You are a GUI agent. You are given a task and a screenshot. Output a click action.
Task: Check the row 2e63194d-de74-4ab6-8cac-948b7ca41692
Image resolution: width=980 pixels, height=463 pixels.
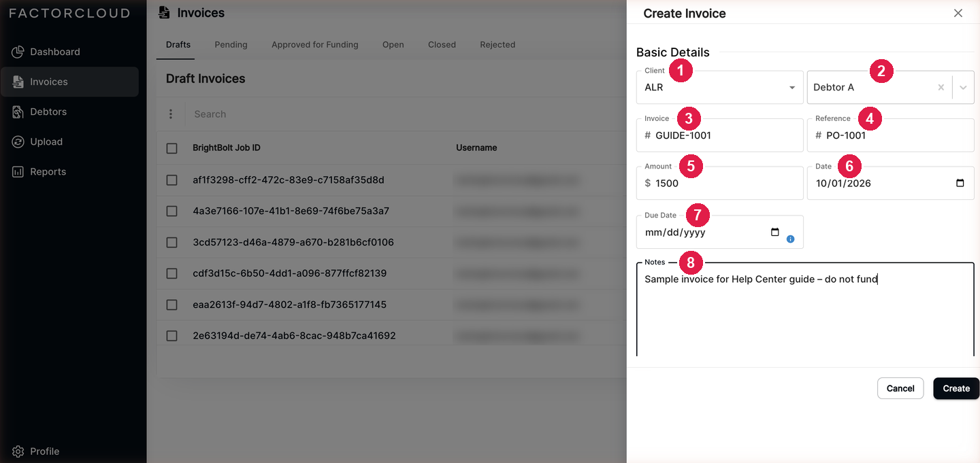pyautogui.click(x=171, y=336)
